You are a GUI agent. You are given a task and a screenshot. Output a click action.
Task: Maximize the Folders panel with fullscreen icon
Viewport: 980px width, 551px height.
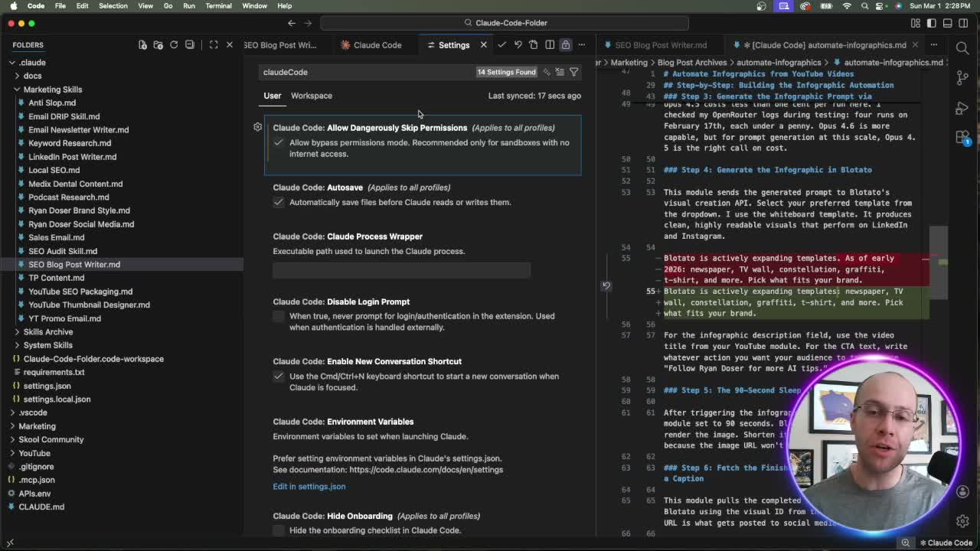[214, 45]
